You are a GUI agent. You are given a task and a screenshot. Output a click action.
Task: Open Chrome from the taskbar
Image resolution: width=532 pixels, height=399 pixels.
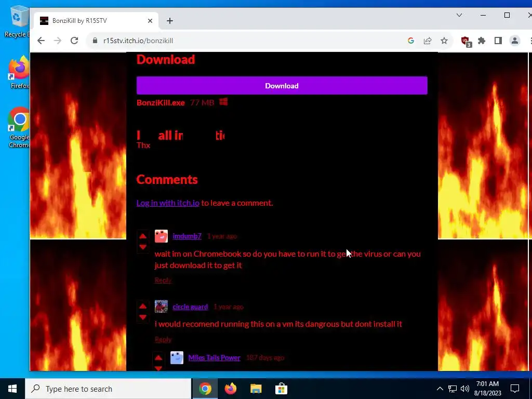coord(205,389)
